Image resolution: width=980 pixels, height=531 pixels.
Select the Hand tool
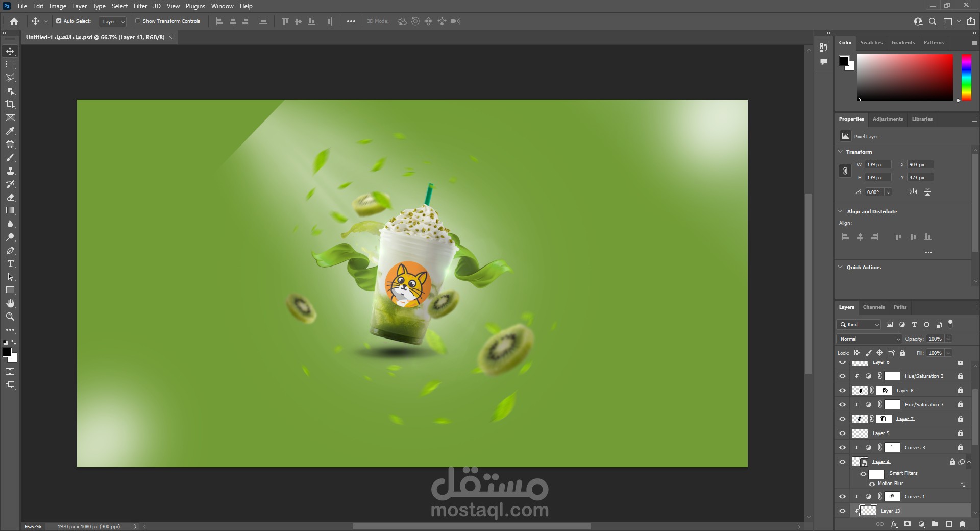[x=10, y=303]
